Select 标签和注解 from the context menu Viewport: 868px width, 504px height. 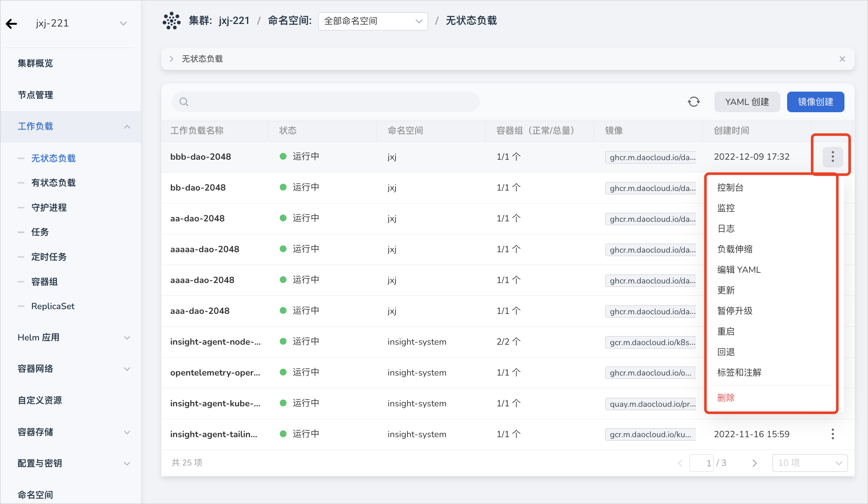739,373
